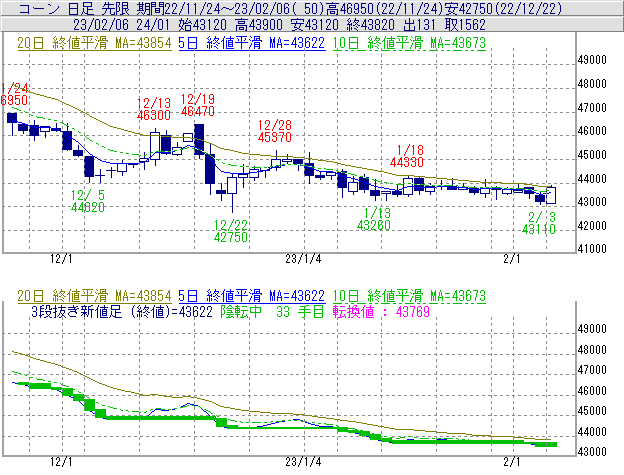The height and width of the screenshot is (475, 624).
Task: Click the 10日 MA=43673 legend above the candlestick chart
Action: [x=409, y=43]
